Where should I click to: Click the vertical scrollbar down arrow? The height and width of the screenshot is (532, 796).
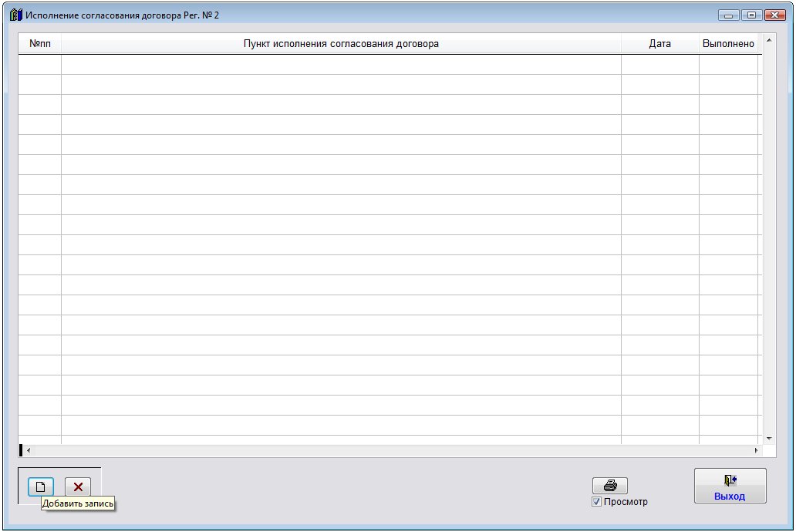(x=769, y=438)
